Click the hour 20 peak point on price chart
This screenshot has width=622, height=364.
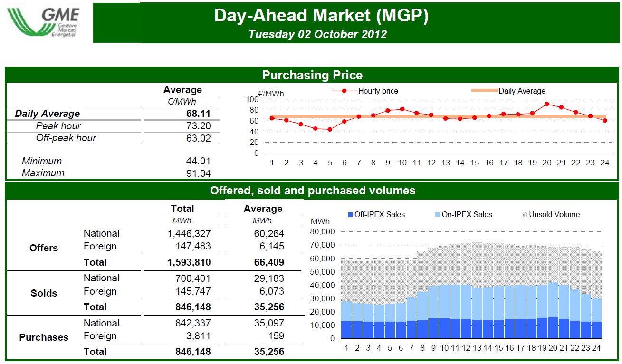tap(547, 104)
